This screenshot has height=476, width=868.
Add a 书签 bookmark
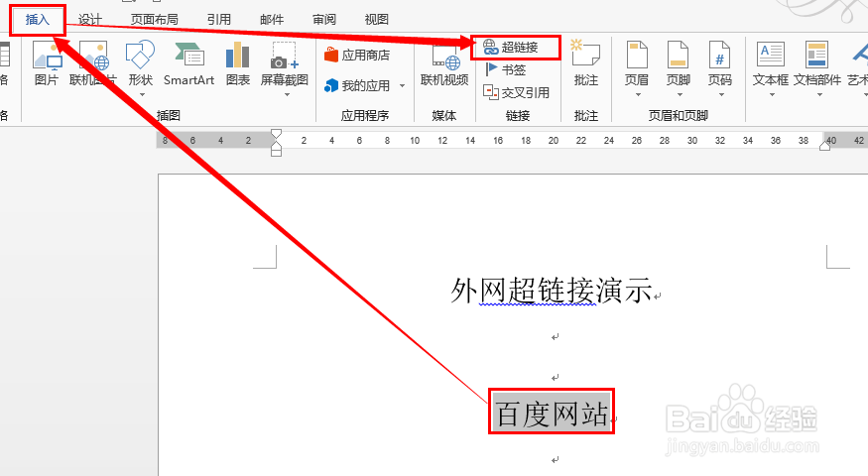(505, 69)
